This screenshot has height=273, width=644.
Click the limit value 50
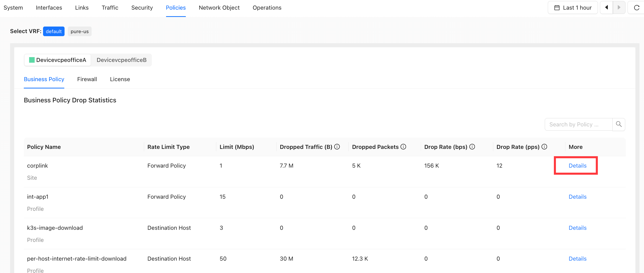coord(223,259)
